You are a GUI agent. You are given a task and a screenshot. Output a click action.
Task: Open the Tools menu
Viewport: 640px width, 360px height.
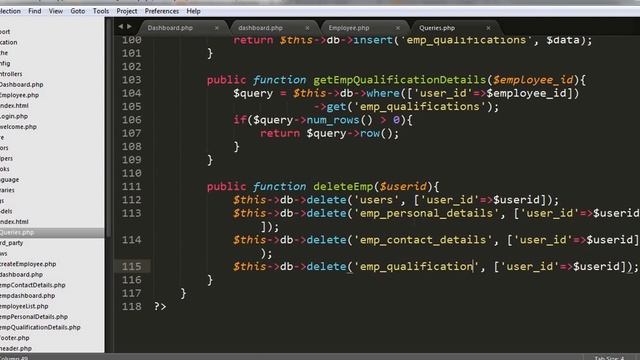tap(101, 11)
